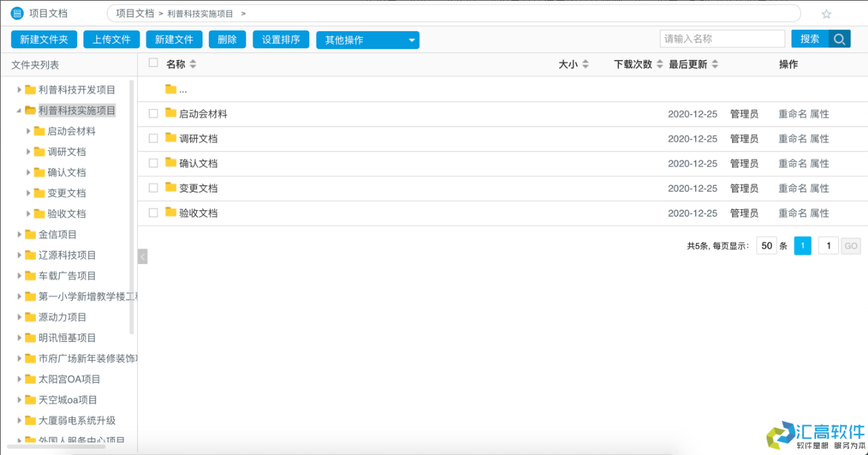Click the magnifier search icon next to 搜索

click(840, 39)
